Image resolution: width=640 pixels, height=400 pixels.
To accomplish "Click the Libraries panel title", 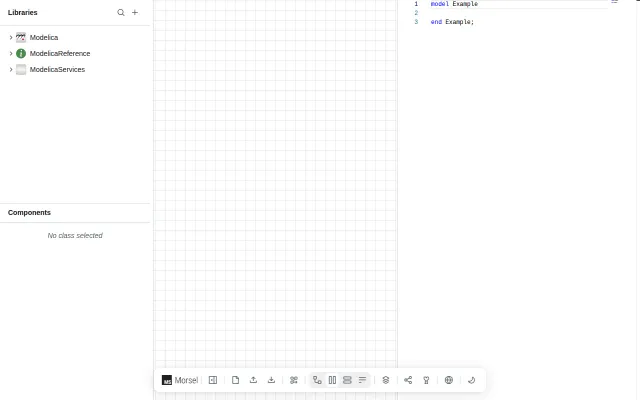I will 22,13.
